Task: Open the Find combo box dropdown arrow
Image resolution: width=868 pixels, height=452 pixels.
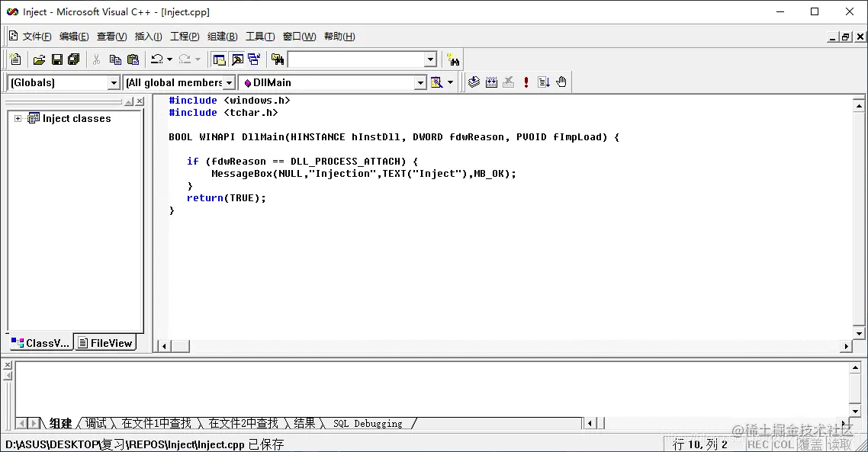Action: click(431, 59)
